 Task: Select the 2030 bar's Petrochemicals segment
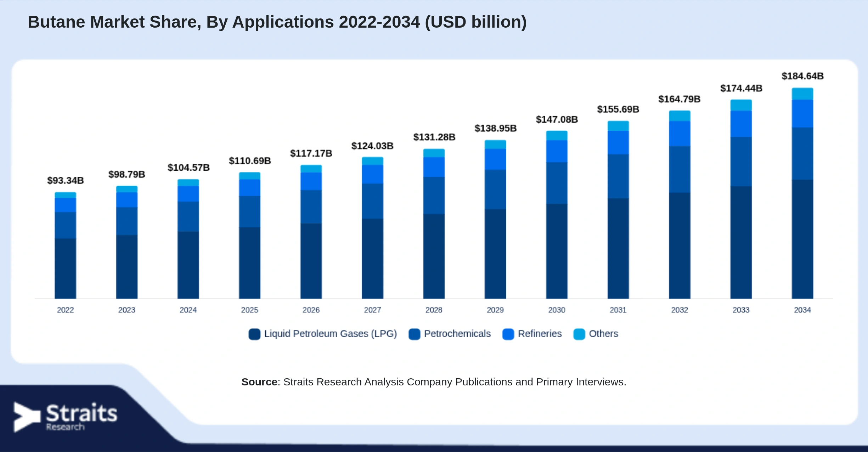[x=557, y=183]
